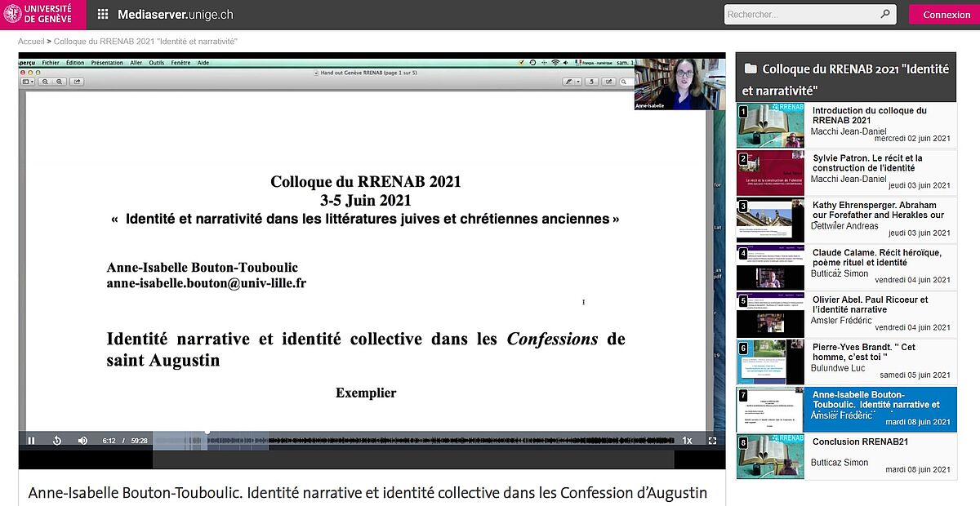Toggle the annotation pen in the PDF toolbar
The image size is (980, 506).
coord(568,82)
